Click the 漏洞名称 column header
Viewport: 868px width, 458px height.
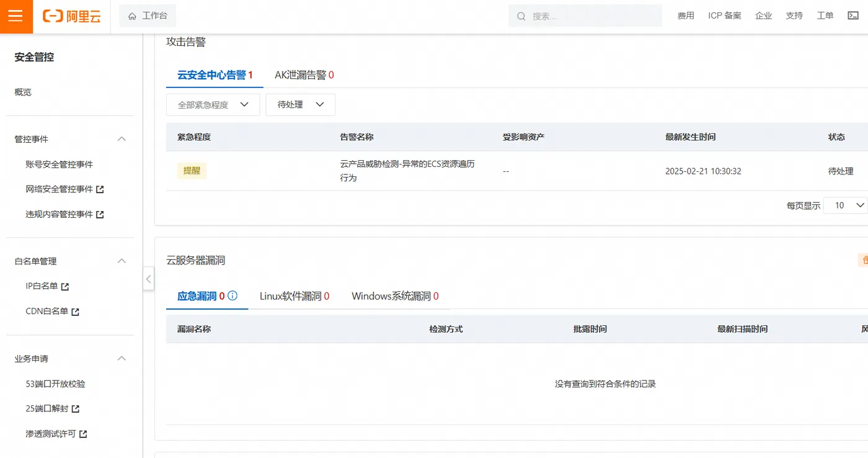pyautogui.click(x=194, y=329)
